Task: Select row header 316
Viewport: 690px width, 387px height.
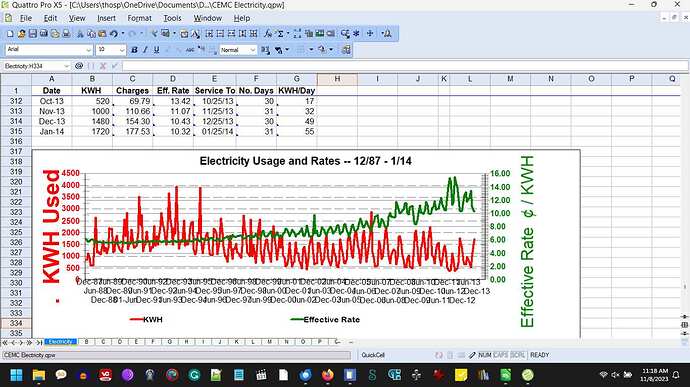Action: (16, 141)
